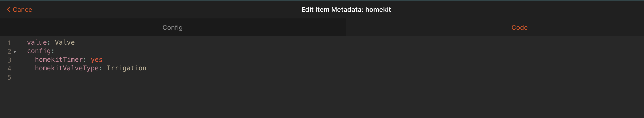Screen dimensions: 644x118
Task: Click line number 4 in gutter
Action: (9, 69)
